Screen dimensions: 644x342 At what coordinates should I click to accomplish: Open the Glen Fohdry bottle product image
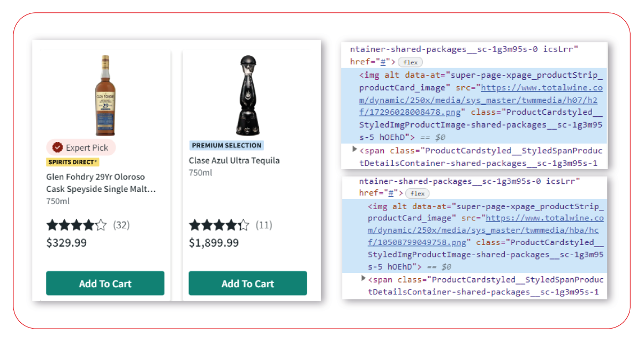pos(105,95)
